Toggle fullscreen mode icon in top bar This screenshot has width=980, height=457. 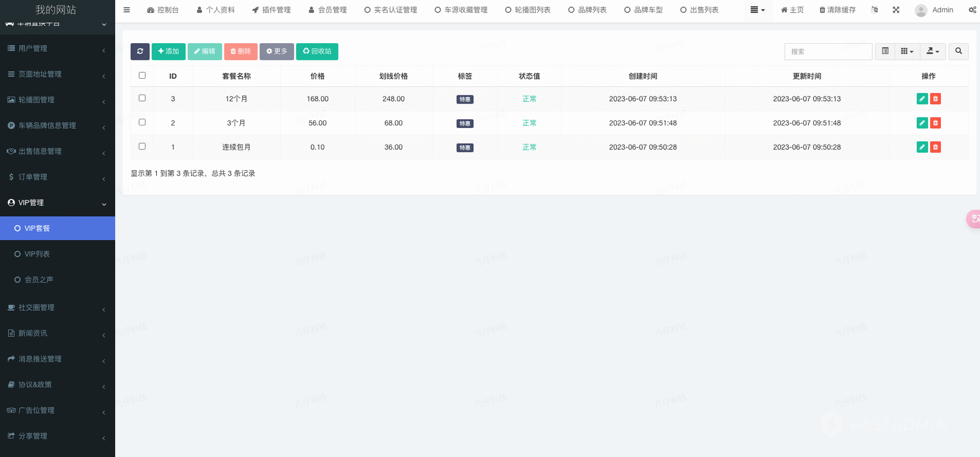click(x=896, y=10)
